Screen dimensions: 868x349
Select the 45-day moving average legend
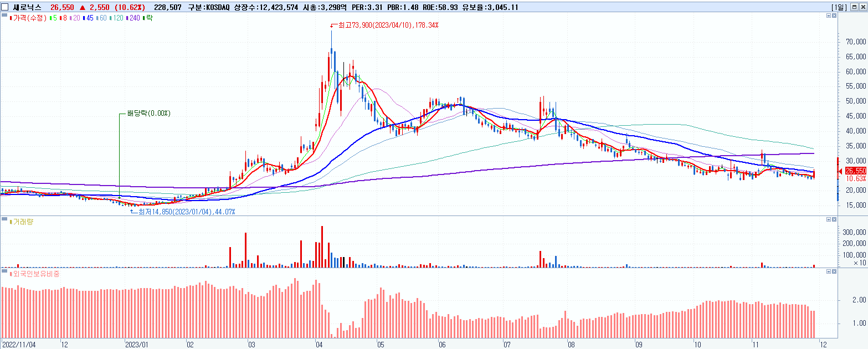click(x=89, y=18)
